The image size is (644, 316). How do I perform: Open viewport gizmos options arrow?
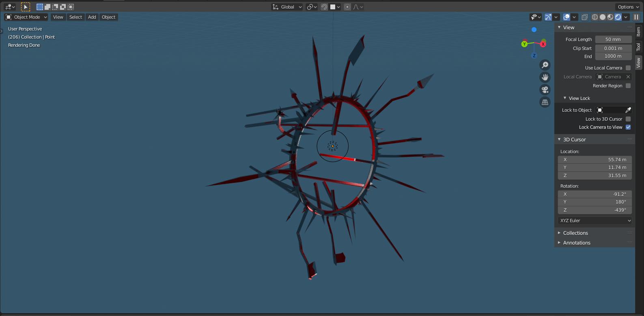[556, 17]
